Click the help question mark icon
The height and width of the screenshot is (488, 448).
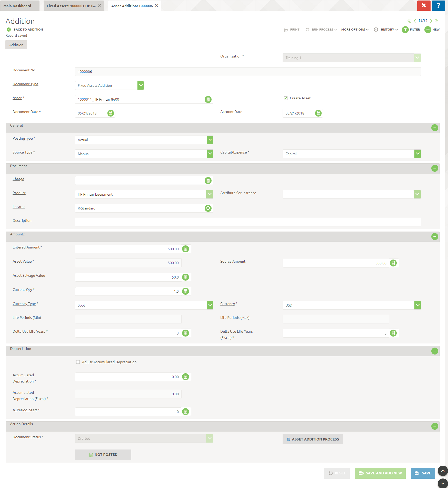(x=438, y=5)
